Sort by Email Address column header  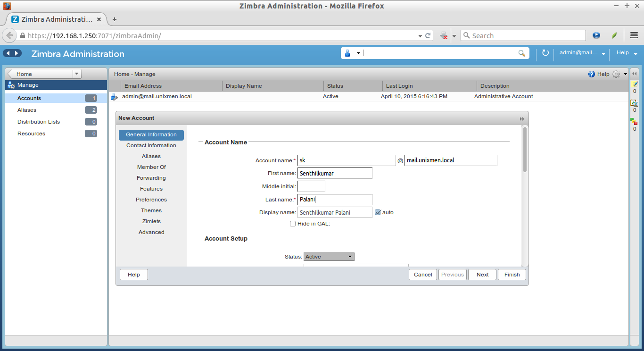point(171,86)
